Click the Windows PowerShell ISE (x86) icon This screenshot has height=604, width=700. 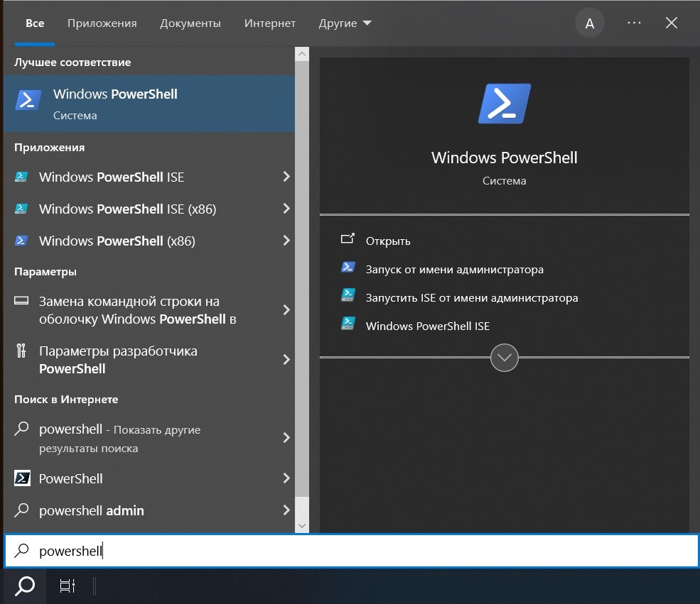point(21,209)
